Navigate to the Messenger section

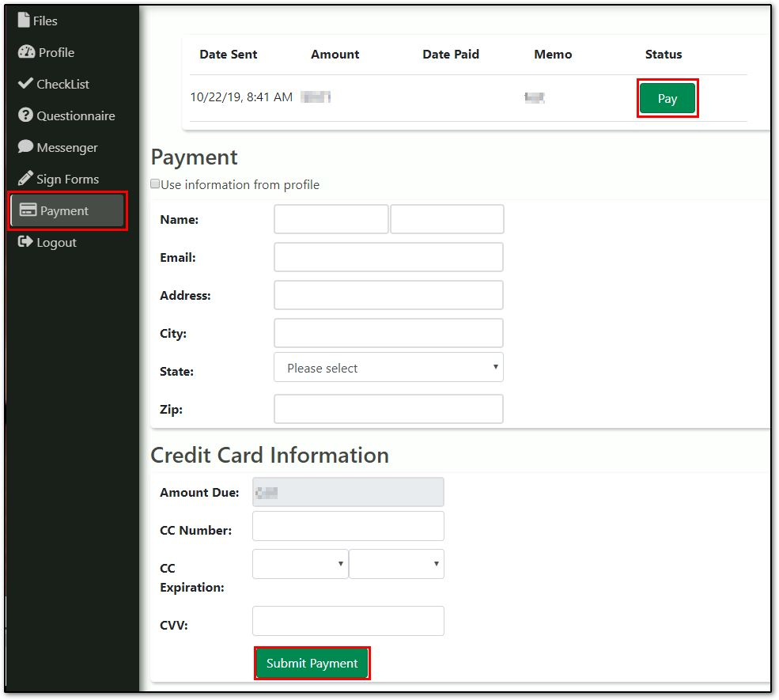pyautogui.click(x=67, y=147)
